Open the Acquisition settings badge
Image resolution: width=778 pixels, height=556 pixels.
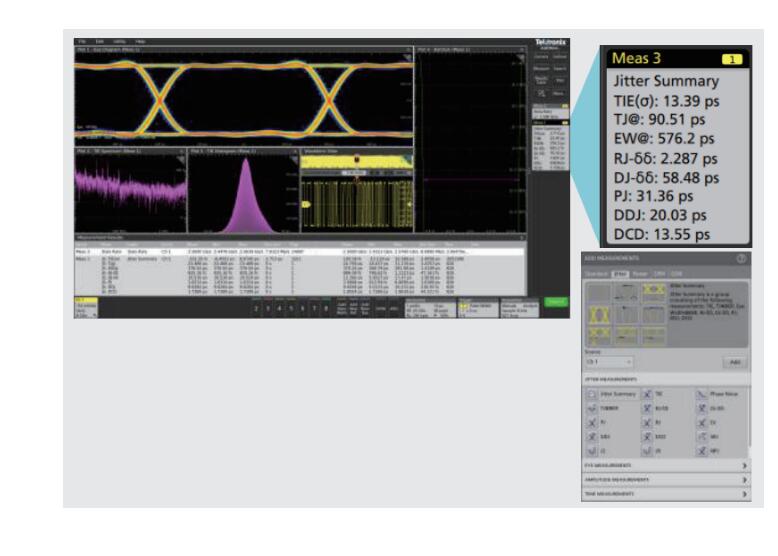[519, 309]
